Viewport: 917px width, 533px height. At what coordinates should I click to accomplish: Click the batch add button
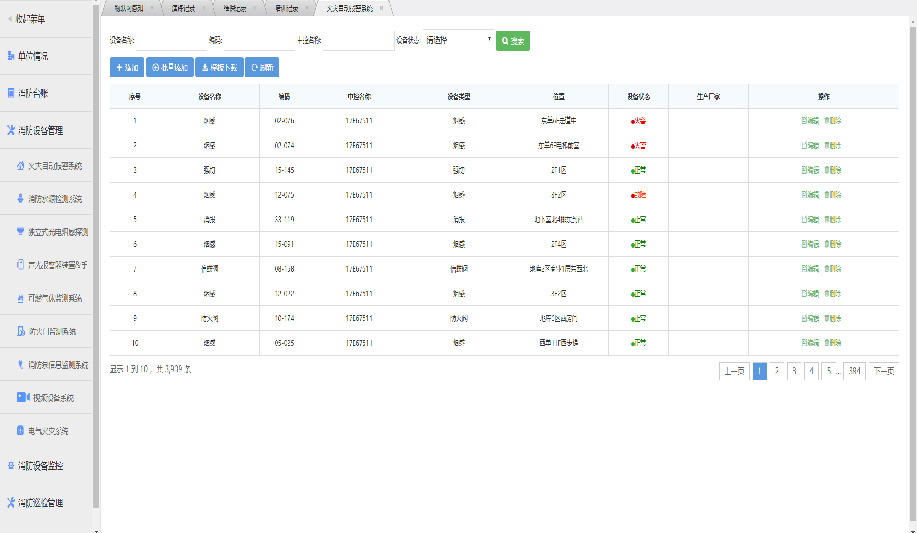pos(169,68)
